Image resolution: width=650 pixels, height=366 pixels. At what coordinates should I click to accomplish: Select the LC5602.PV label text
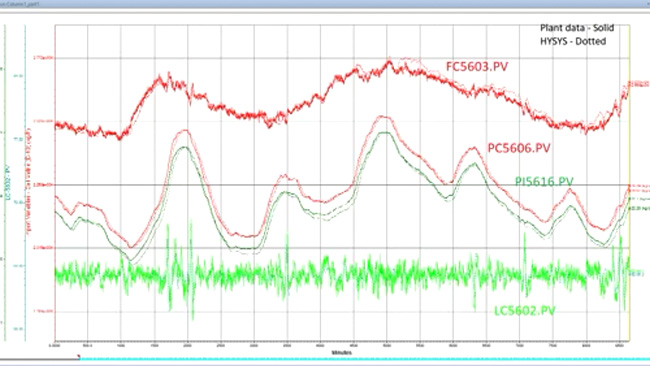(524, 311)
